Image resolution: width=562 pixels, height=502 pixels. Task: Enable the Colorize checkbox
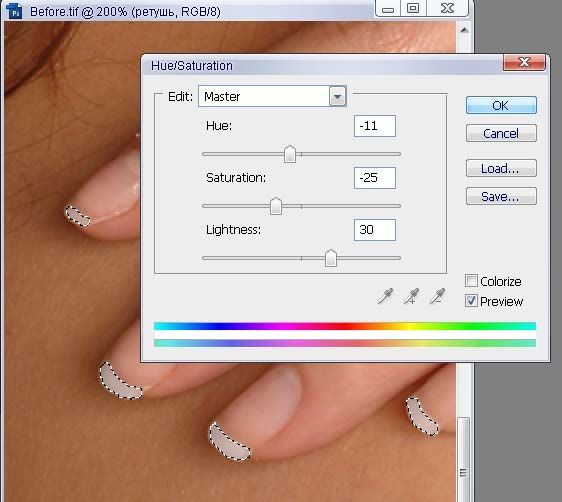(471, 281)
